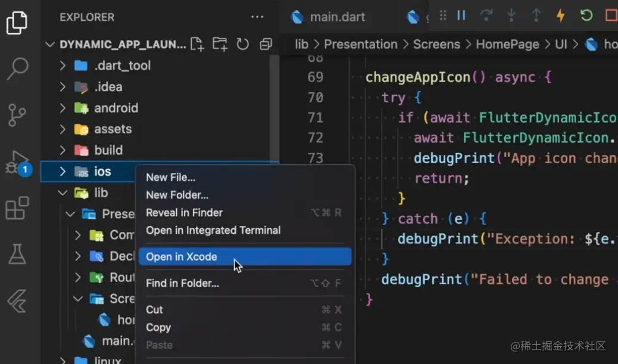Click the assets folder icon
Image resolution: width=618 pixels, height=364 pixels.
coord(81,129)
